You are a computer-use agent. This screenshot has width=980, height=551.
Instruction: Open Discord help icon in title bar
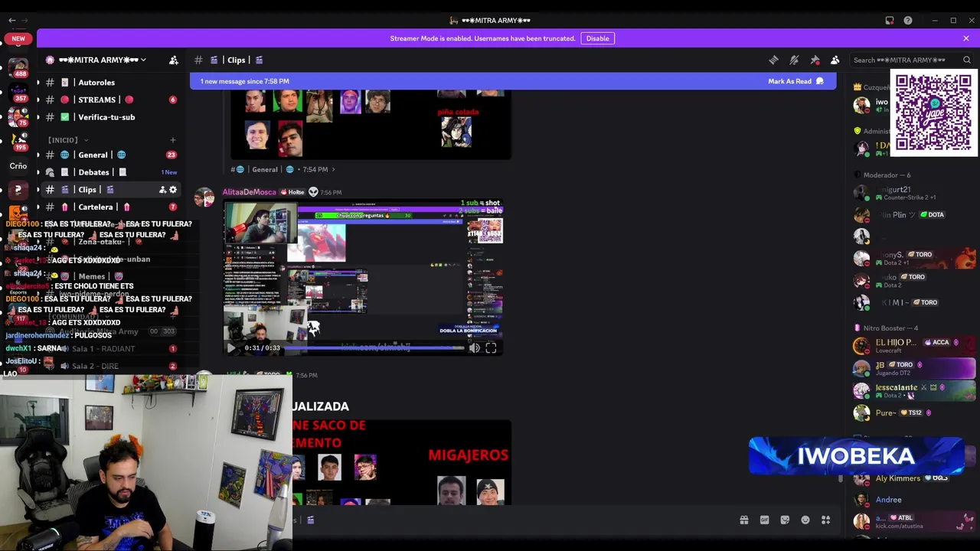[908, 21]
